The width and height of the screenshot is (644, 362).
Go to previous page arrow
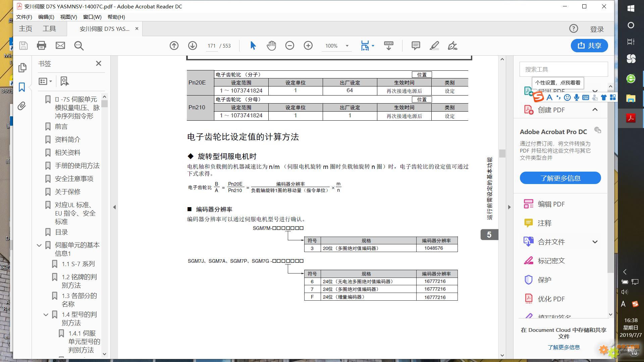(x=174, y=46)
